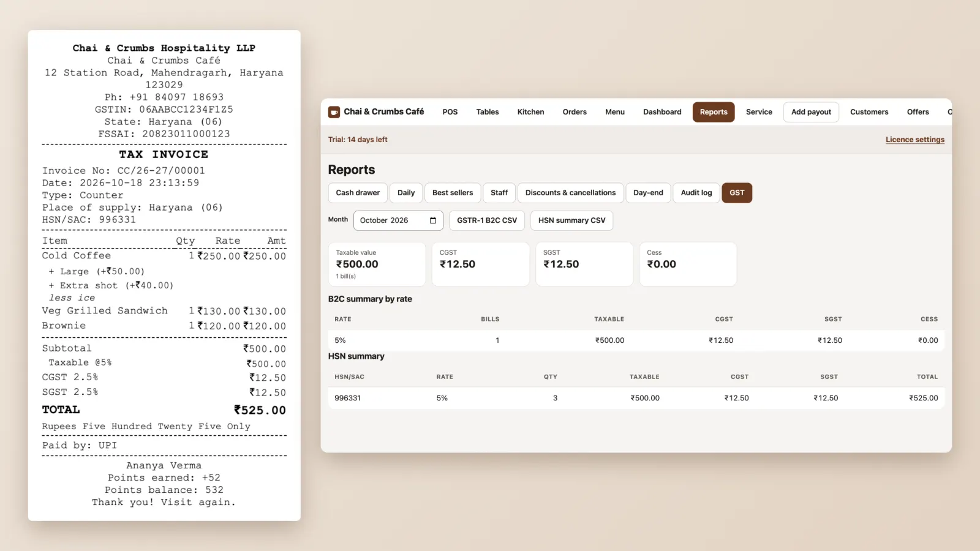Click the 5% rate in B2C summary row
980x551 pixels.
click(x=340, y=340)
